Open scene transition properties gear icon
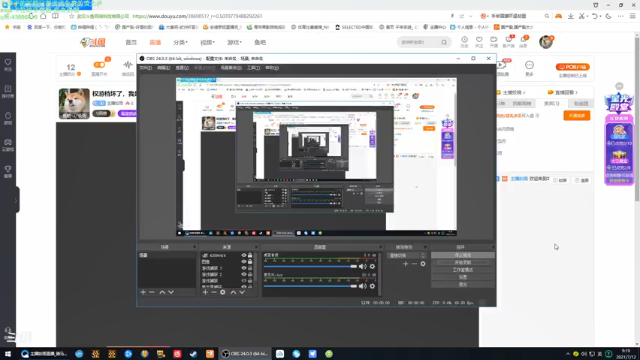Screen dimensions: 640x360 (423, 264)
